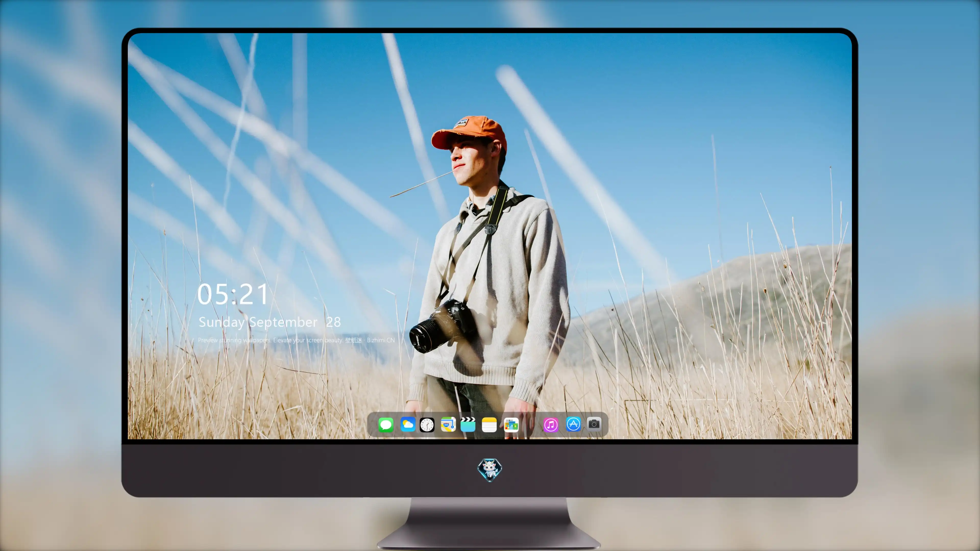This screenshot has height=551, width=980.
Task: Launch the pink iTunes music app
Action: click(551, 425)
